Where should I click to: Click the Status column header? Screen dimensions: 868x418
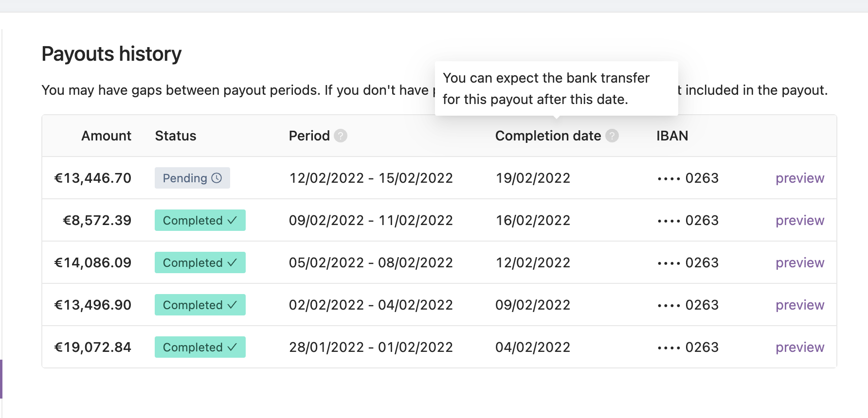tap(176, 136)
